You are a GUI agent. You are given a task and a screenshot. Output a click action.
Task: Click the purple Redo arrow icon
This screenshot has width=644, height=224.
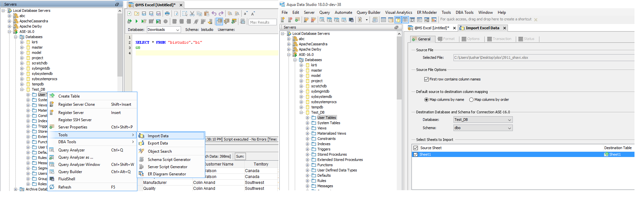coord(221,13)
